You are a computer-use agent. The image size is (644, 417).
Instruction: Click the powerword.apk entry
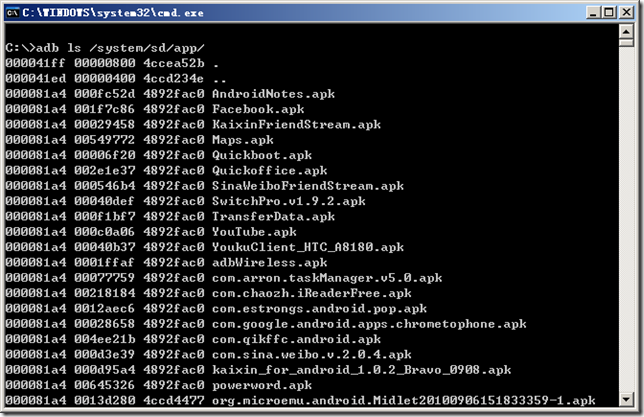[x=262, y=385]
